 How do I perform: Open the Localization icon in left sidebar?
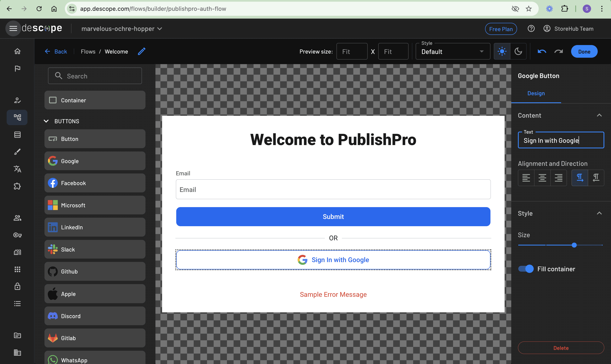click(x=17, y=169)
